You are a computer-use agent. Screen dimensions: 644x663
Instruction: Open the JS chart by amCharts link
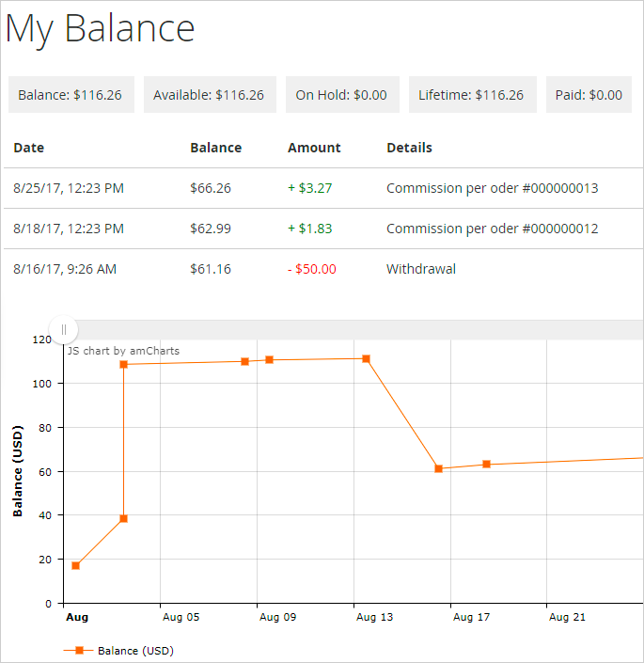(123, 351)
